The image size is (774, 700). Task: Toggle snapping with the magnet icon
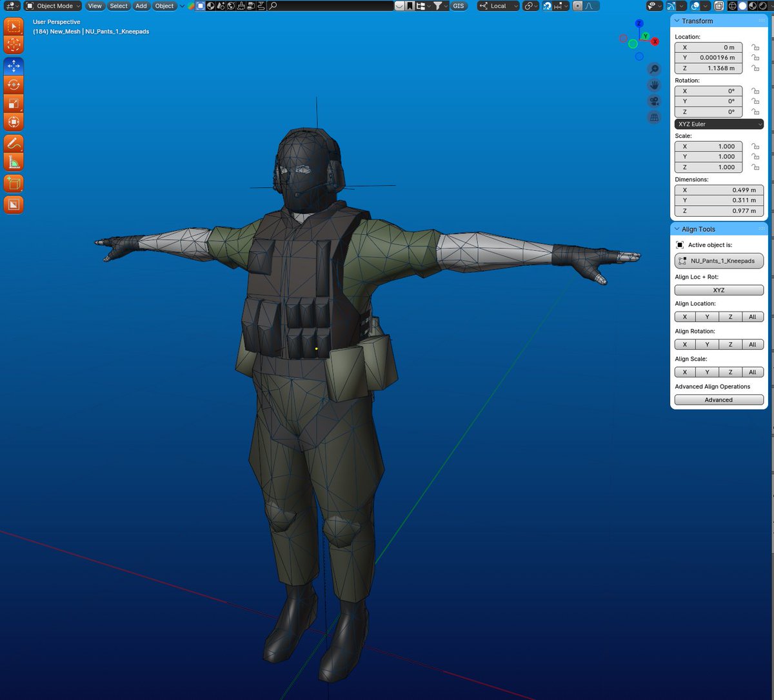547,6
